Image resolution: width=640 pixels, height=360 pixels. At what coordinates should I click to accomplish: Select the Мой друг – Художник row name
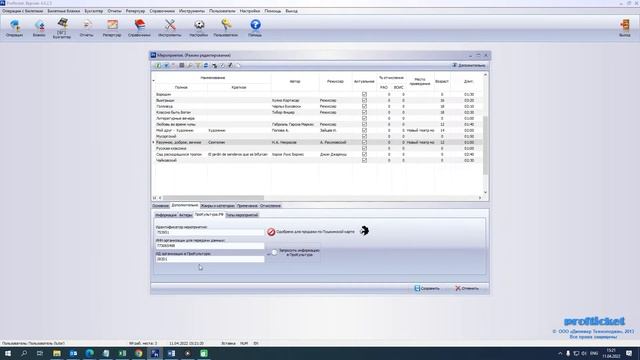pos(175,130)
